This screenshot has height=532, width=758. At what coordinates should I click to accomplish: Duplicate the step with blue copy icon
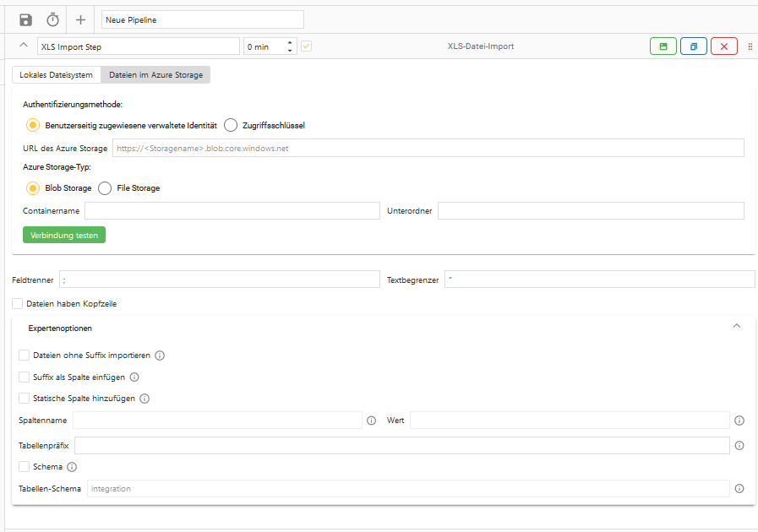click(694, 46)
